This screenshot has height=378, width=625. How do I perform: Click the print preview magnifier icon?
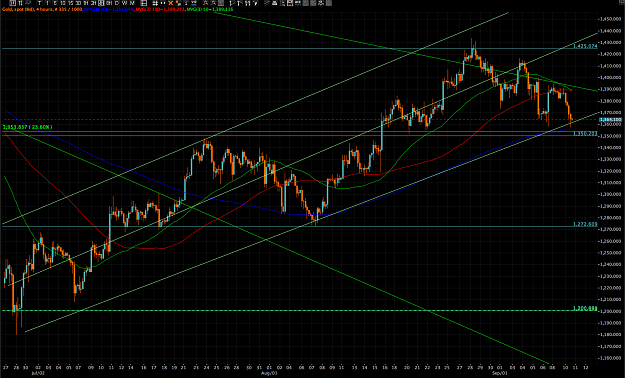[x=283, y=3]
